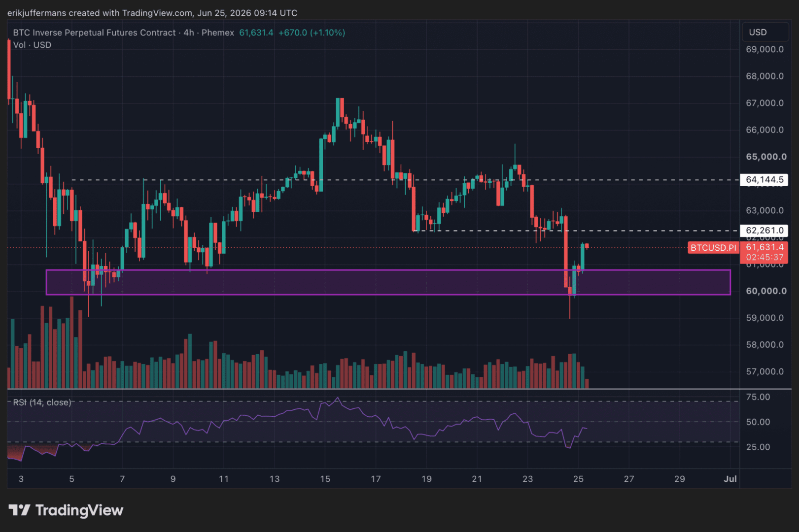Select the 64,144.5 price level label
This screenshot has width=799, height=532.
click(764, 180)
